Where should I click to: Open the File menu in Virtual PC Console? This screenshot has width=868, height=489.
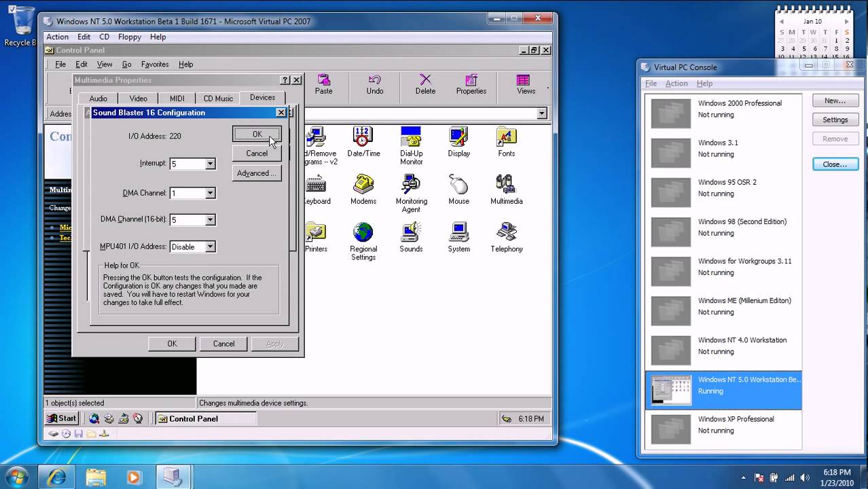(651, 84)
